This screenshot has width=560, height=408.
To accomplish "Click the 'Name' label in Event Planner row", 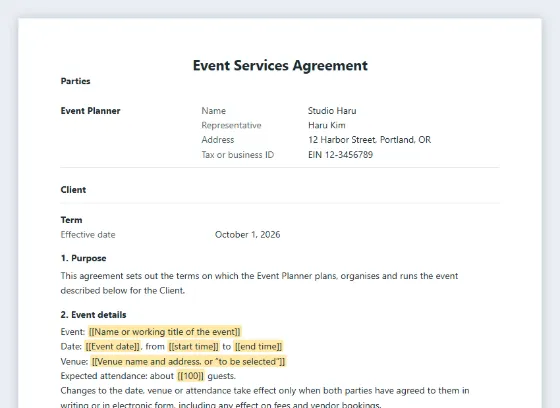I will point(214,111).
